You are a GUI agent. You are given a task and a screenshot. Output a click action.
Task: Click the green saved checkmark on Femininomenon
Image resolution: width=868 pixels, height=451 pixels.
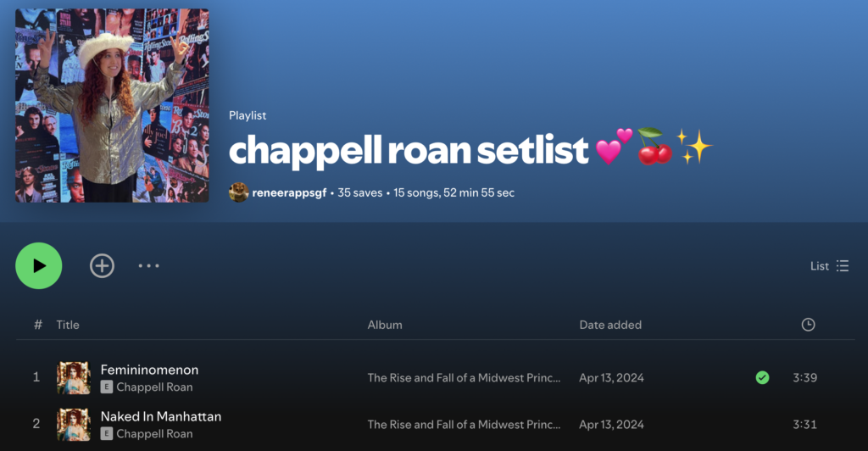tap(762, 377)
